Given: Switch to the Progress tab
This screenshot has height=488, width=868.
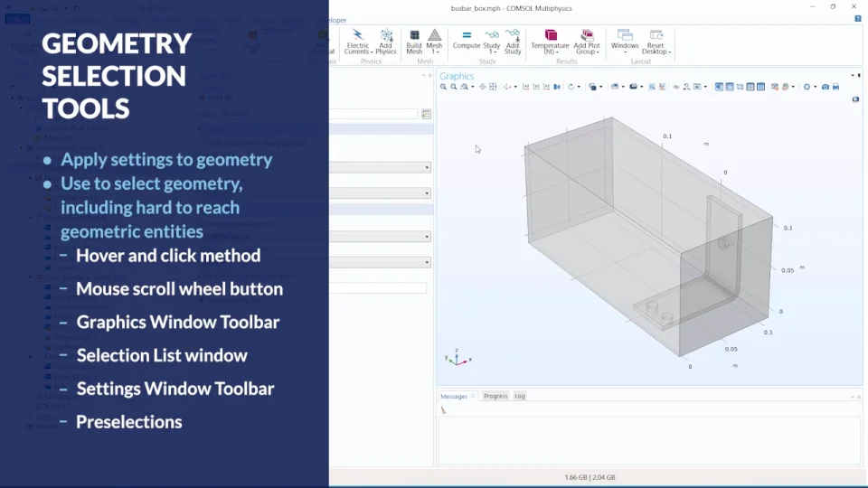Looking at the screenshot, I should click(495, 396).
